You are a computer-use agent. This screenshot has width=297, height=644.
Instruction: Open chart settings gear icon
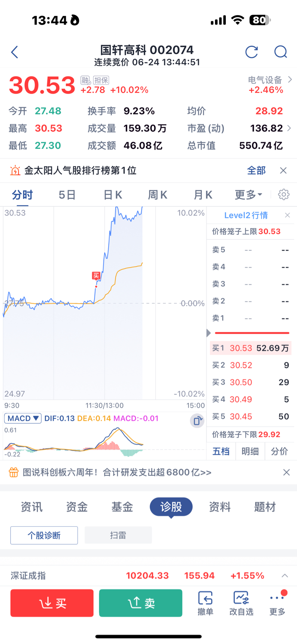pos(284,194)
